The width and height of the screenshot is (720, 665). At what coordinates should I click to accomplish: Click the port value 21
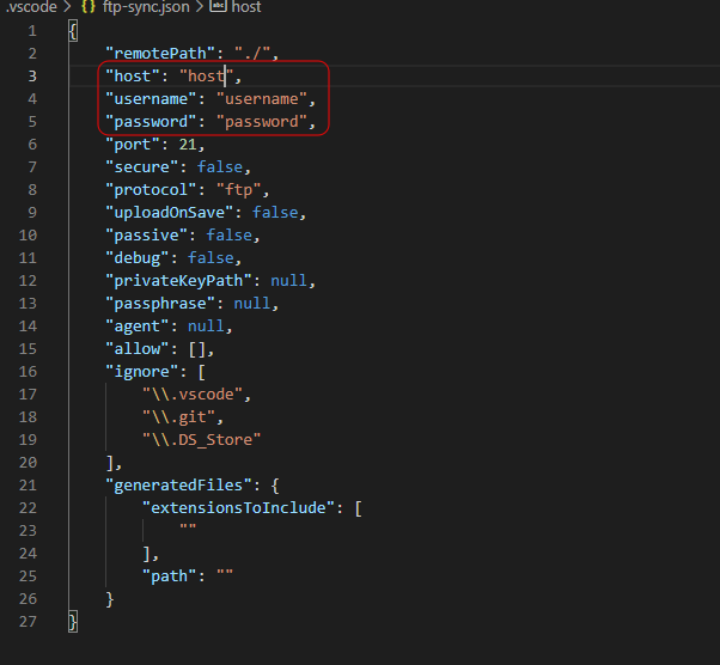[188, 144]
